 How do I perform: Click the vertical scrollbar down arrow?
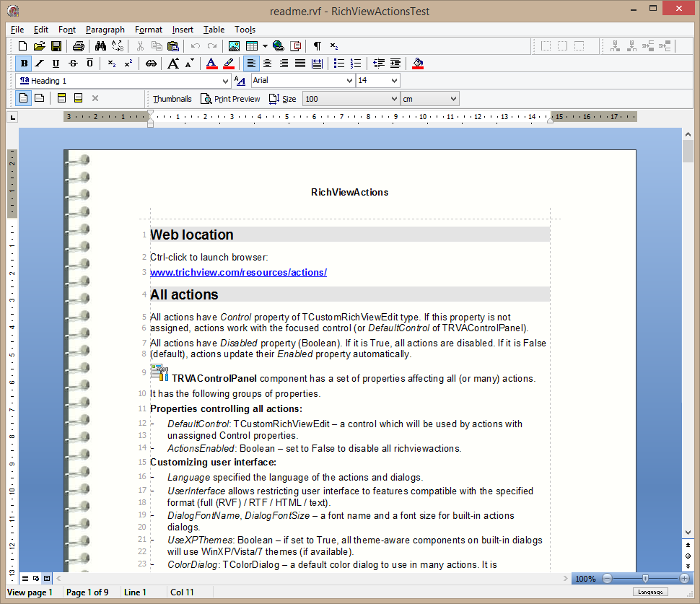(688, 532)
